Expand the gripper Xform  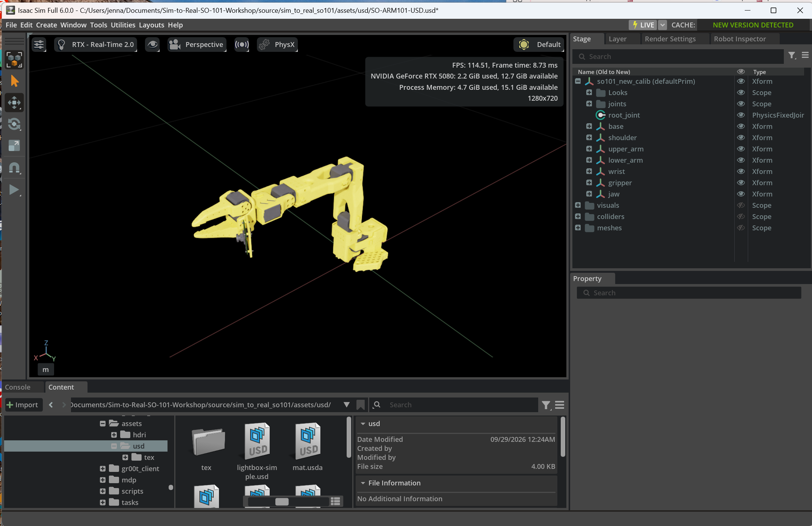coord(589,183)
